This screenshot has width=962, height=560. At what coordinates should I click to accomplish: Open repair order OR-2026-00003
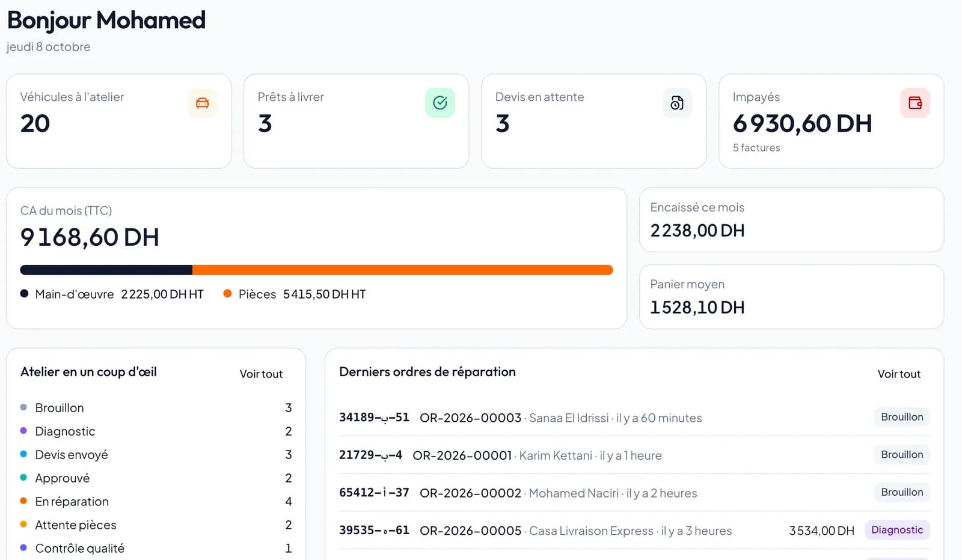[x=634, y=418]
